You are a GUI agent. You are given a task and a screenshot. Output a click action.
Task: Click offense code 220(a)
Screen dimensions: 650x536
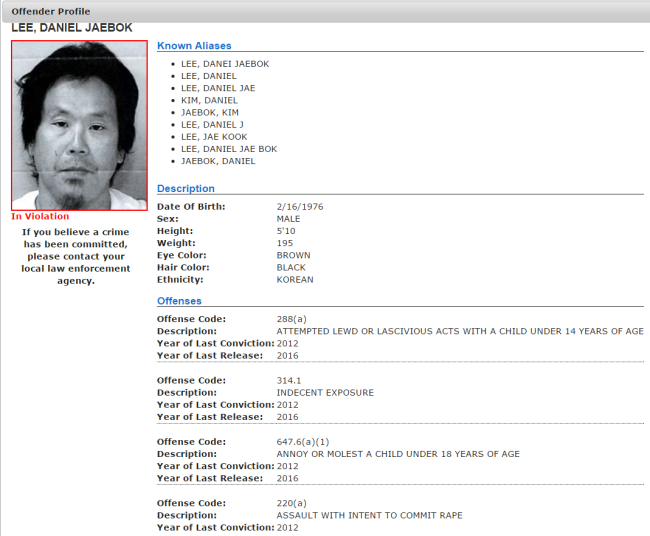tap(291, 503)
